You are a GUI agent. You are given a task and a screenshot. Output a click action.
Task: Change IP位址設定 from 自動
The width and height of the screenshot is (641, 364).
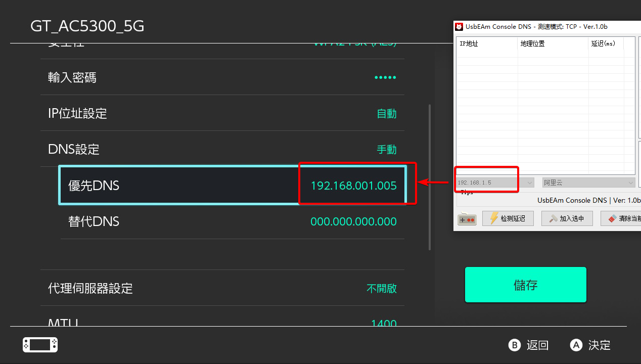coord(222,113)
